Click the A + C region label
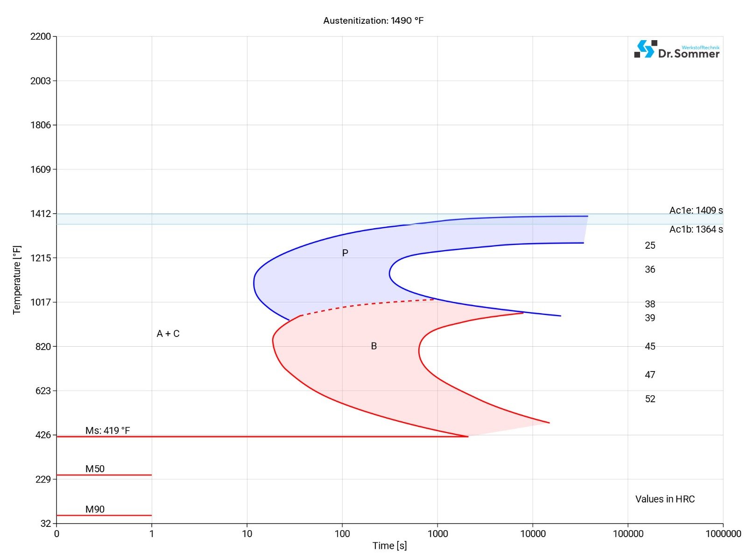 [x=168, y=334]
